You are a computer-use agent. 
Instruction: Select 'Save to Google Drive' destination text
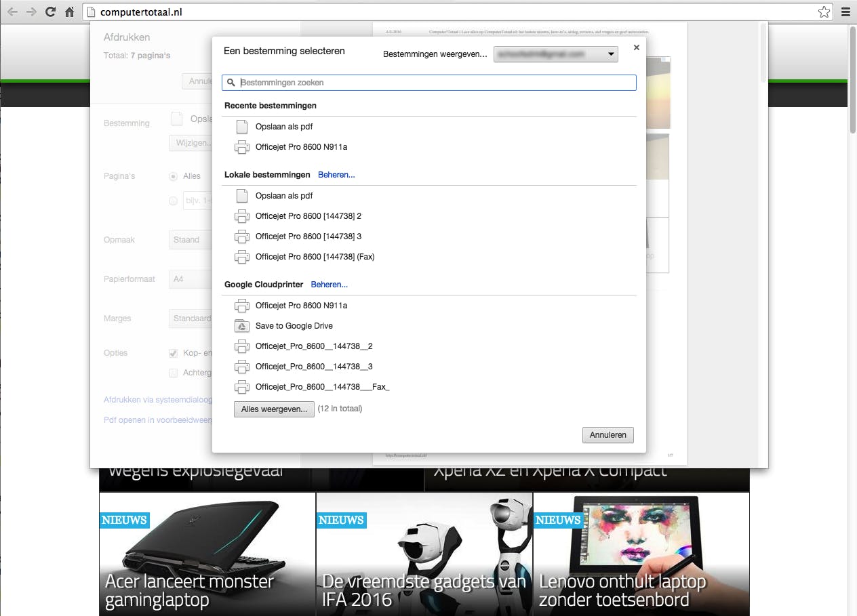coord(294,326)
